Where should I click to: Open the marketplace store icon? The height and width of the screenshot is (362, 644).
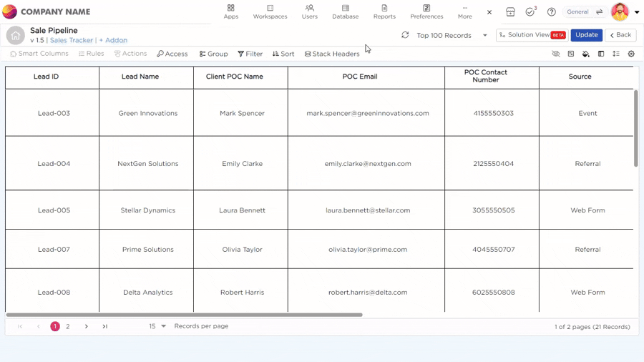click(x=510, y=12)
